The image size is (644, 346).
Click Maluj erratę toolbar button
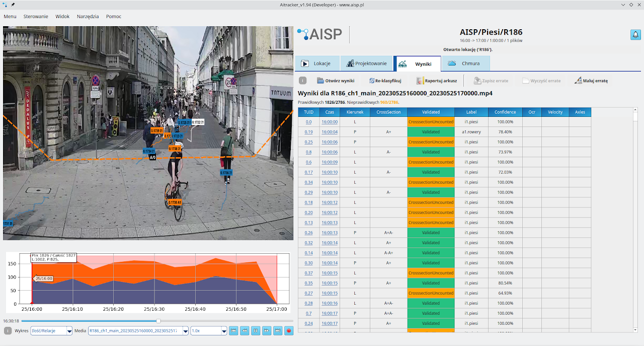pos(591,81)
